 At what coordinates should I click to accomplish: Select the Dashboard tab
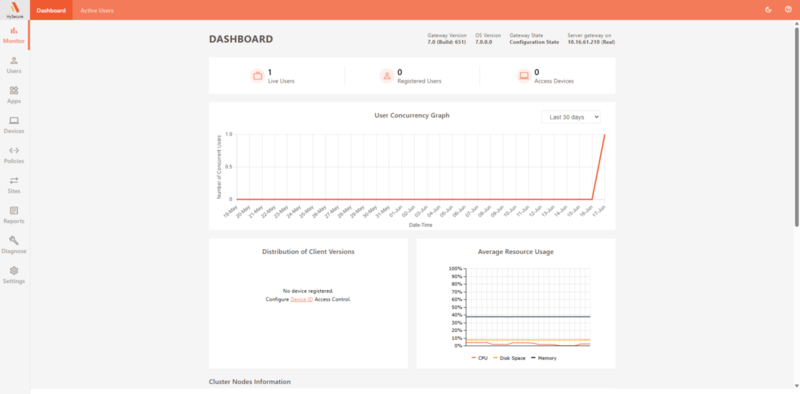tap(51, 10)
